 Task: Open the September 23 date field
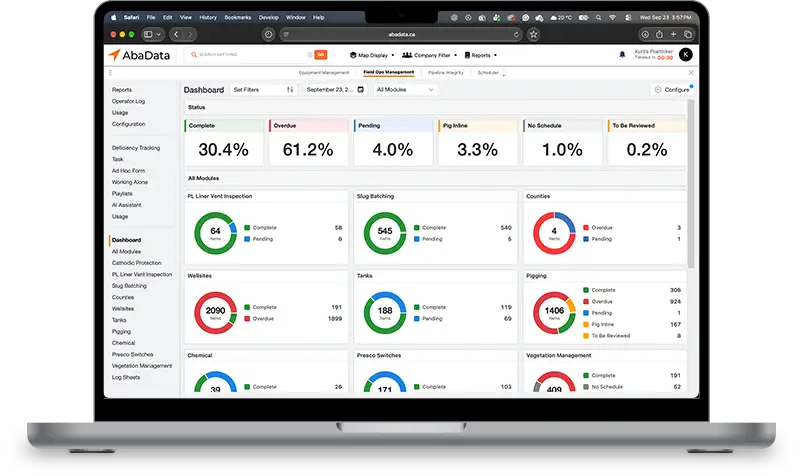point(335,90)
